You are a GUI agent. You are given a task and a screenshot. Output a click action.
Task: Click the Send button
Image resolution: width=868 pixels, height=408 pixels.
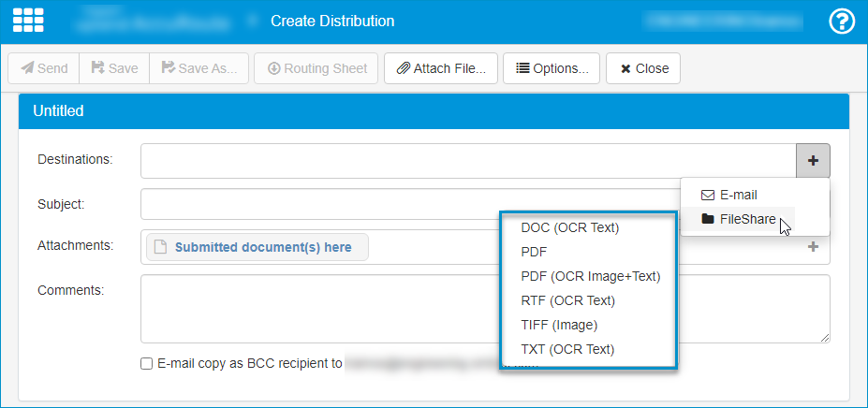coord(44,68)
